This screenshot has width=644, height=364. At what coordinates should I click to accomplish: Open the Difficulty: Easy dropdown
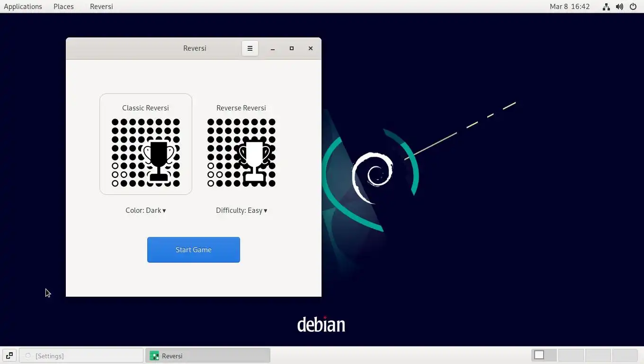pyautogui.click(x=241, y=210)
